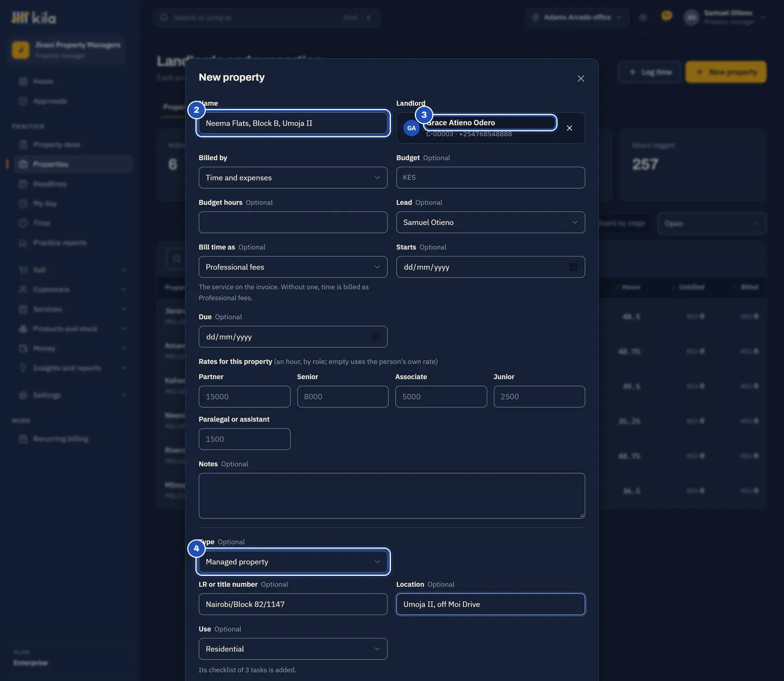This screenshot has height=681, width=784.
Task: Open the Bill time as dropdown
Action: [293, 267]
